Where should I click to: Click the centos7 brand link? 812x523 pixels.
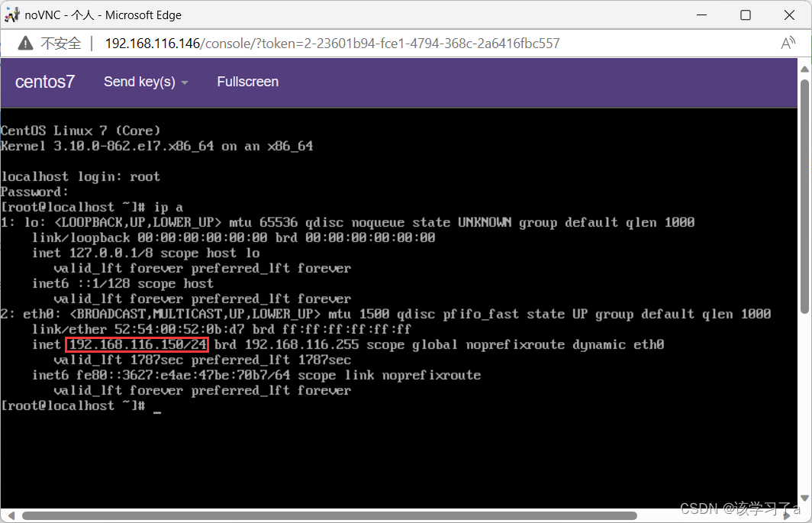coord(45,82)
